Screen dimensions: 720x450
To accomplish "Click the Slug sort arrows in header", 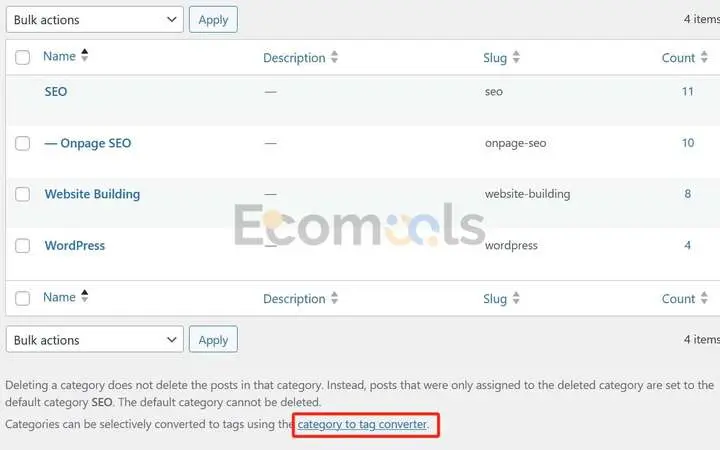I will (516, 57).
